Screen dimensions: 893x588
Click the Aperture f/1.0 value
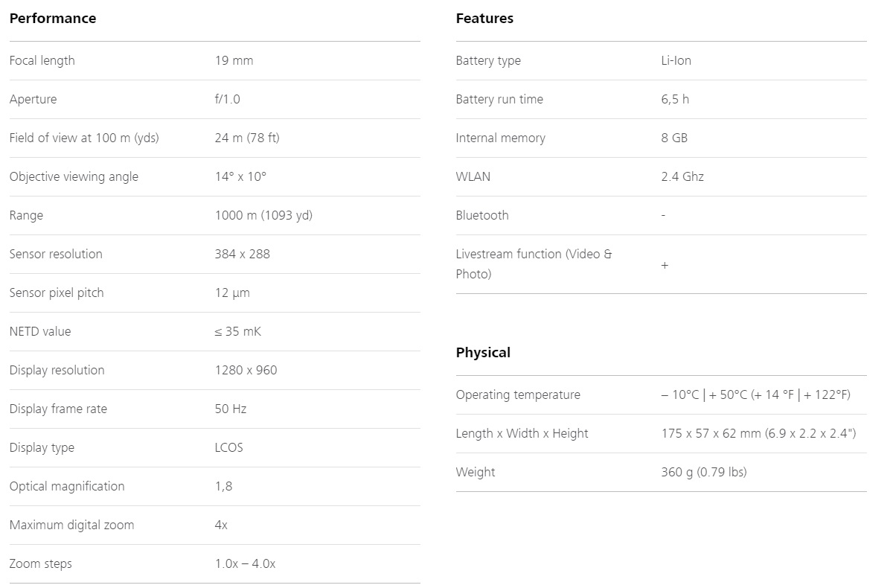[x=227, y=99]
